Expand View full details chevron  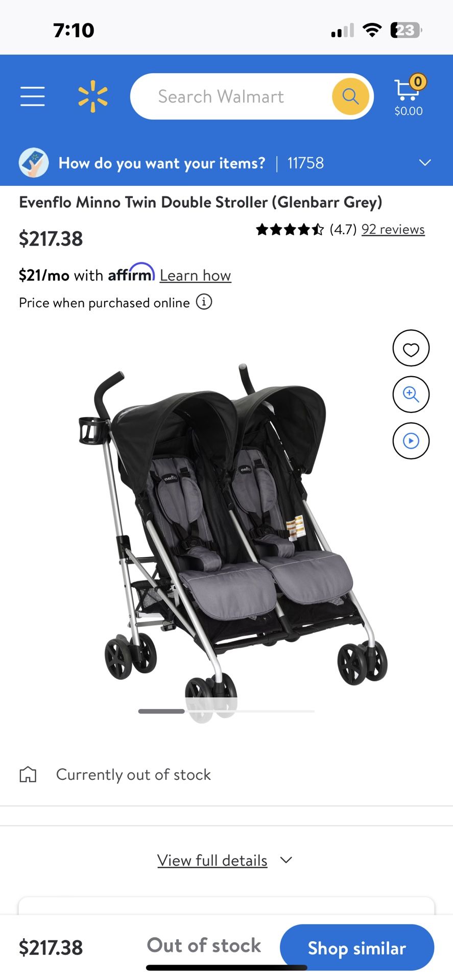[287, 860]
